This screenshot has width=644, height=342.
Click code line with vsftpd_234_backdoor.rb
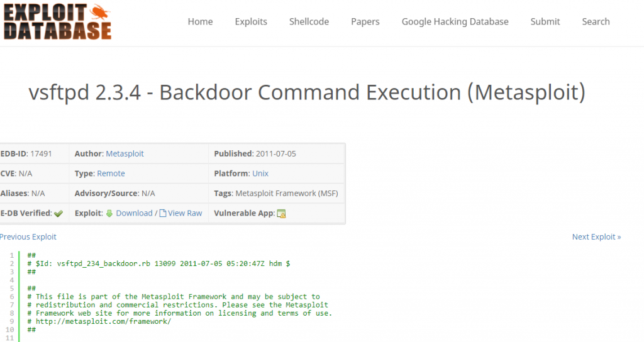click(158, 263)
